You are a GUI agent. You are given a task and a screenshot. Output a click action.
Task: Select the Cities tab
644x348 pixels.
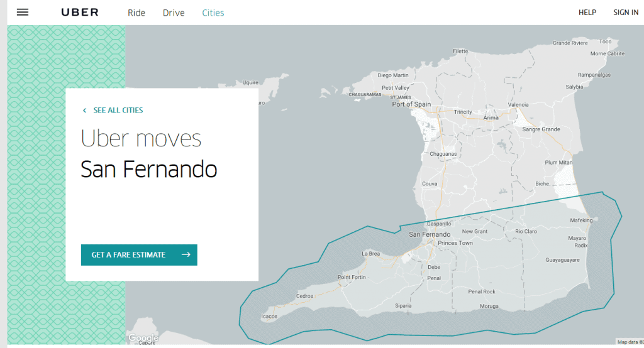click(213, 13)
